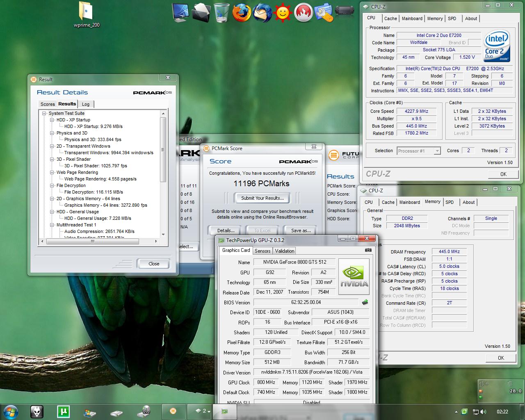
Task: Open uTorrent from the taskbar
Action: pyautogui.click(x=63, y=411)
